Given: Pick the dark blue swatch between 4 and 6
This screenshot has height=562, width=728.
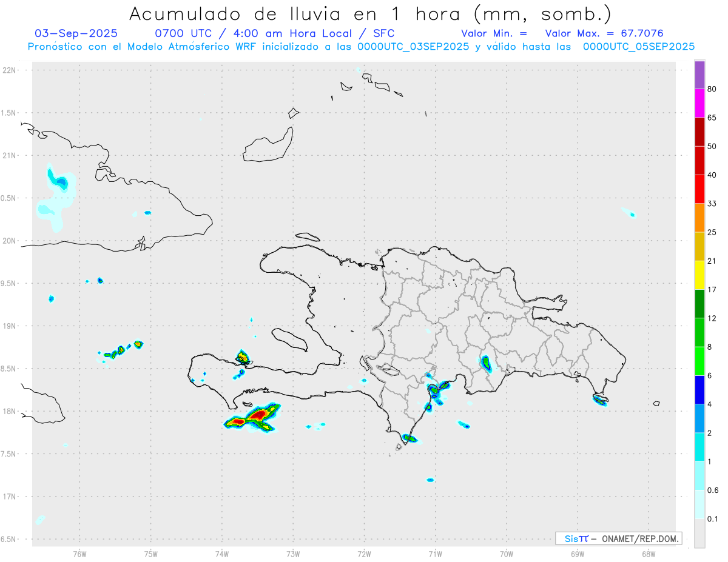Looking at the screenshot, I should 699,390.
